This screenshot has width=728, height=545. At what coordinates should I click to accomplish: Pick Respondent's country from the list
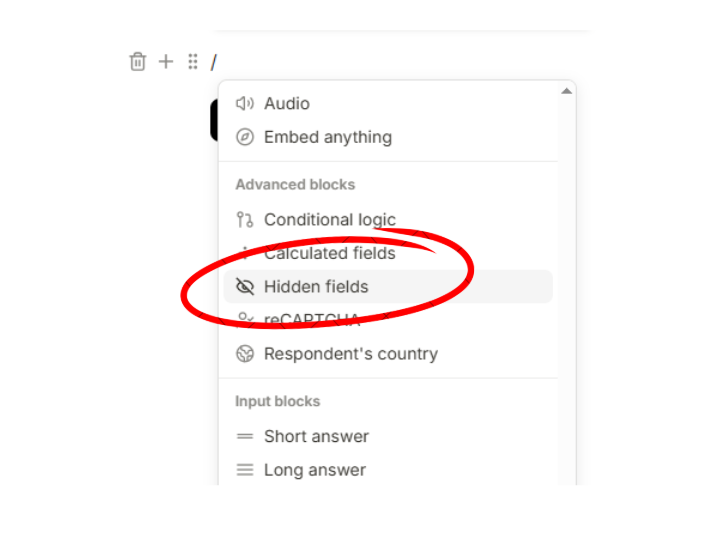coord(350,354)
